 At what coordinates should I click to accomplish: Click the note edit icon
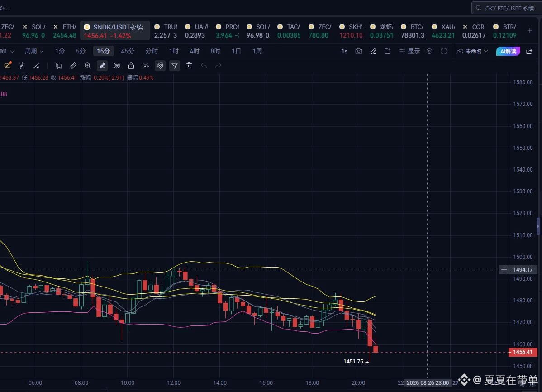point(146,66)
